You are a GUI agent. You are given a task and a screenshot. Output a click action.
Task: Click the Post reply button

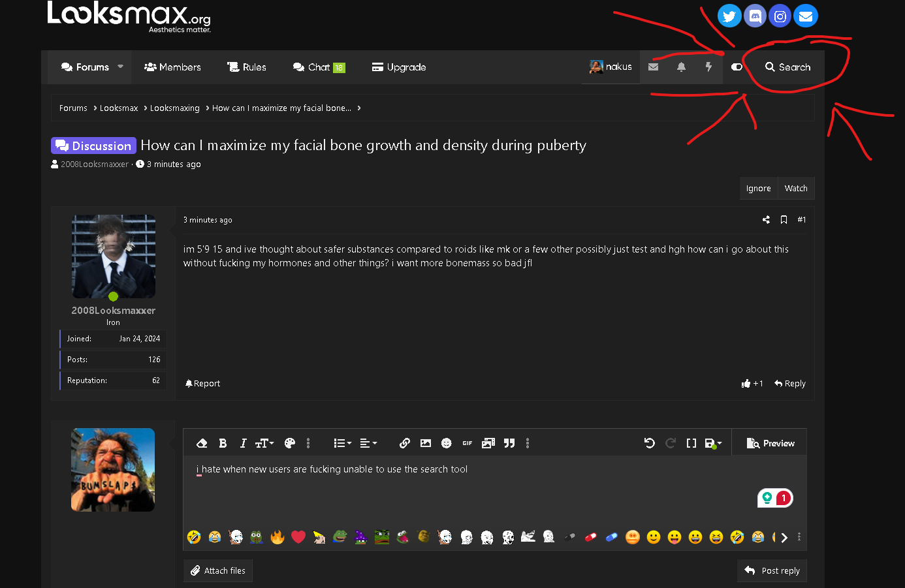[772, 570]
